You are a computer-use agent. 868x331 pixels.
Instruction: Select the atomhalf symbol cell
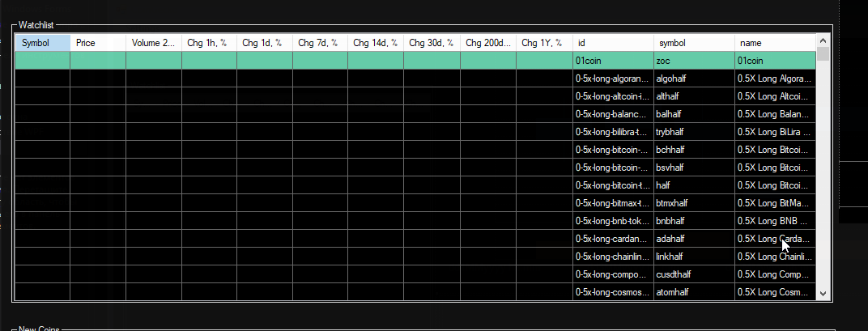coord(694,291)
